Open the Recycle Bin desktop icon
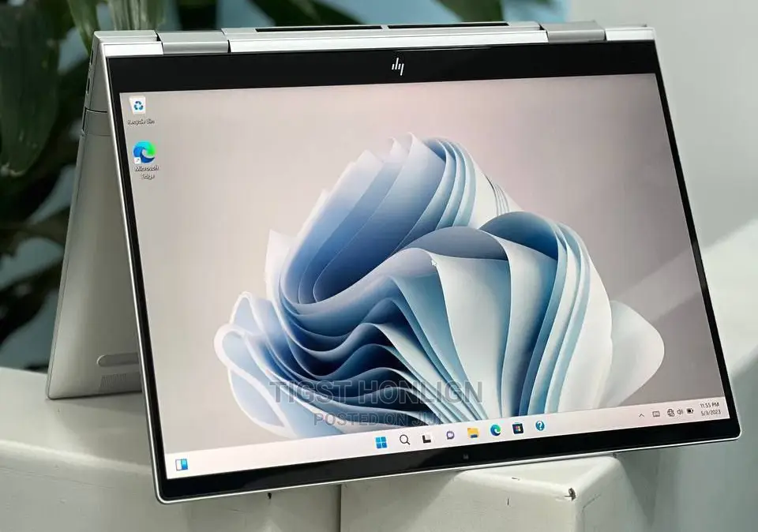This screenshot has width=758, height=532. (139, 107)
